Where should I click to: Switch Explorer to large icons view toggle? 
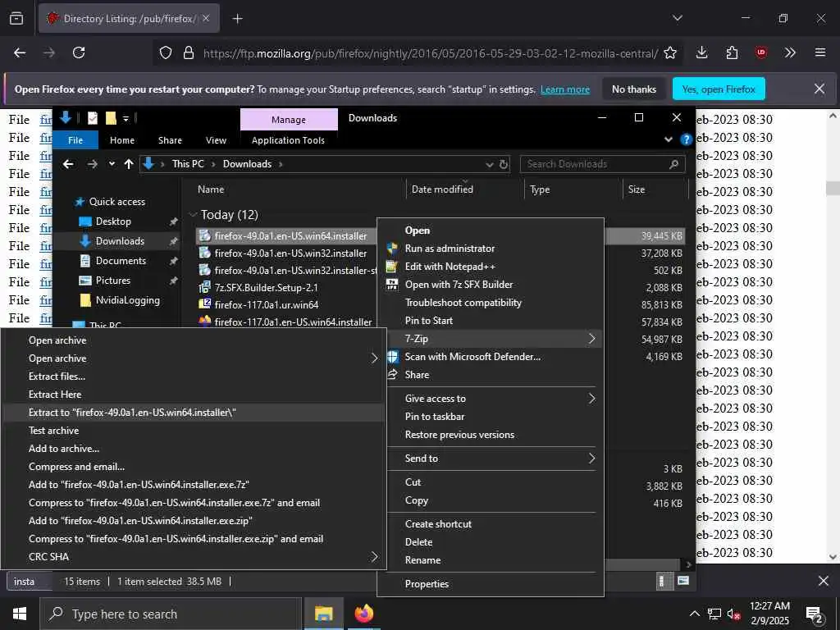[683, 581]
